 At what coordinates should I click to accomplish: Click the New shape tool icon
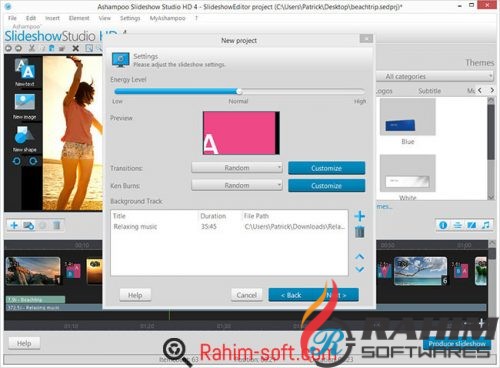tap(24, 135)
